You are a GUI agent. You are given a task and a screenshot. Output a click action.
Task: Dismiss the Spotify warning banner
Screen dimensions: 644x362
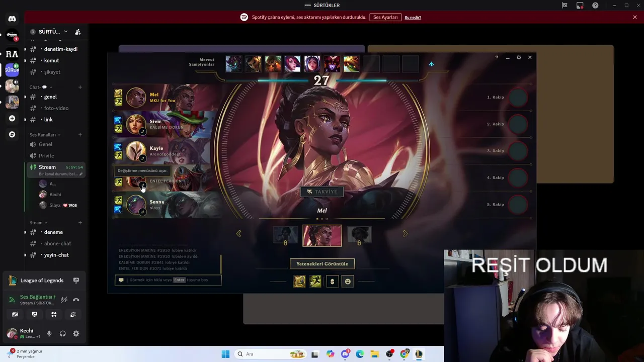(x=635, y=17)
